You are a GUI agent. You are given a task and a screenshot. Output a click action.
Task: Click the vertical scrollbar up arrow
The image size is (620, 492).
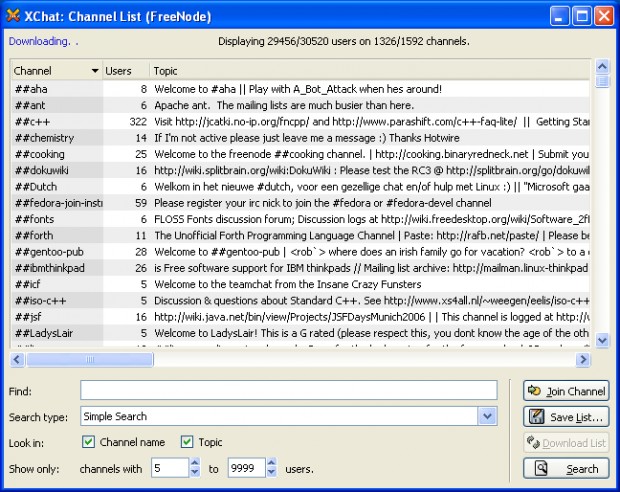[602, 66]
